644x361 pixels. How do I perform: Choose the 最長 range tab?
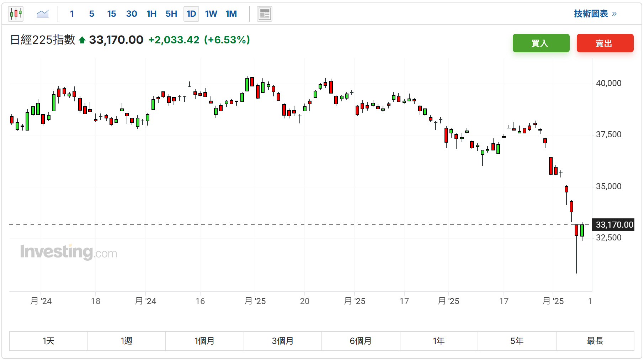[x=595, y=341]
